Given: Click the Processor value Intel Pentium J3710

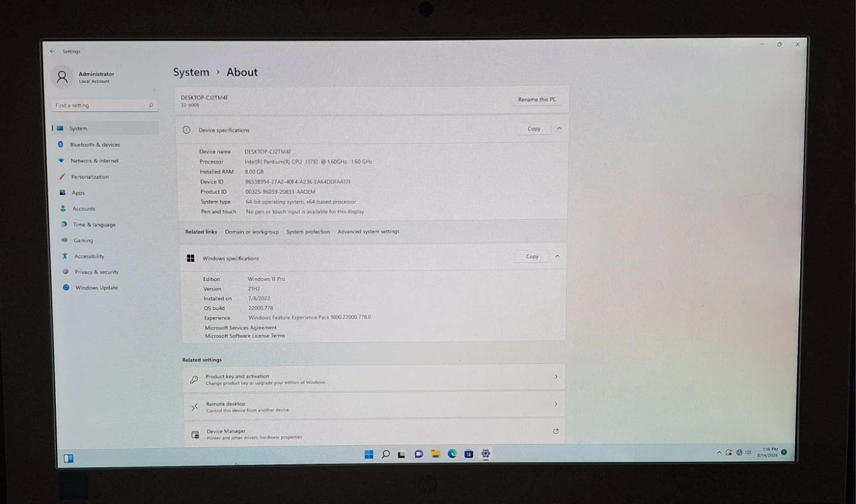Looking at the screenshot, I should click(x=309, y=162).
